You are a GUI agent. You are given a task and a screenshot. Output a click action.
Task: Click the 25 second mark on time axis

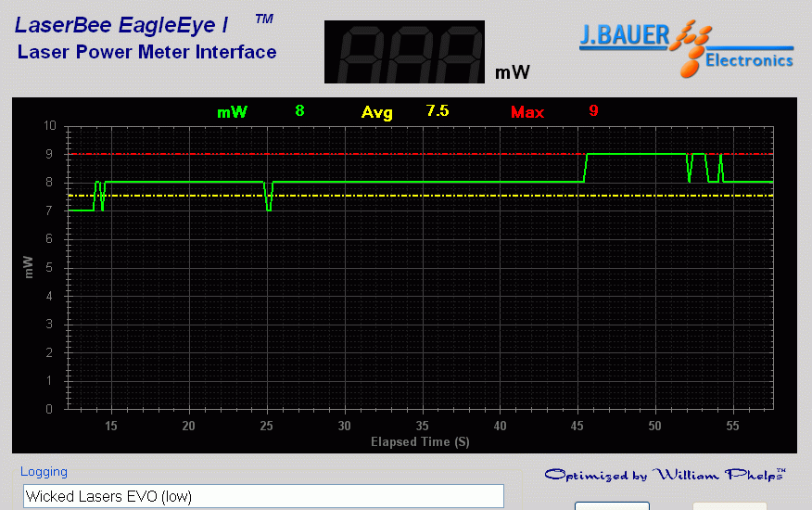pos(267,426)
